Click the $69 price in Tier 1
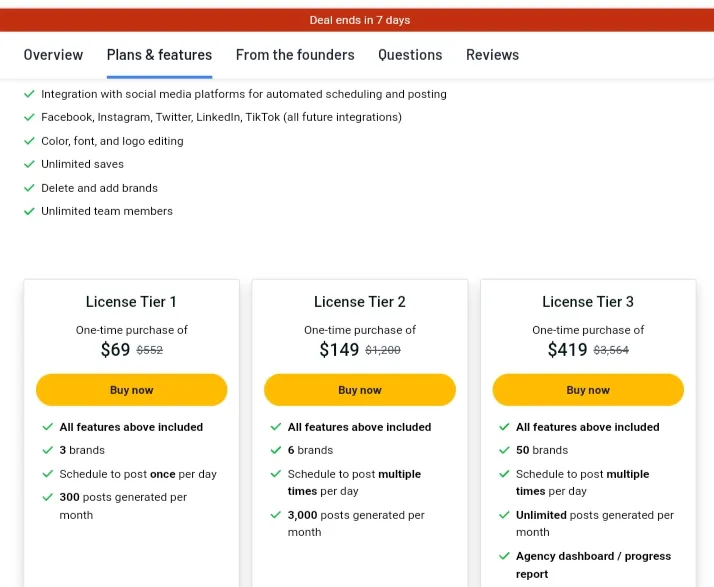 pos(116,350)
